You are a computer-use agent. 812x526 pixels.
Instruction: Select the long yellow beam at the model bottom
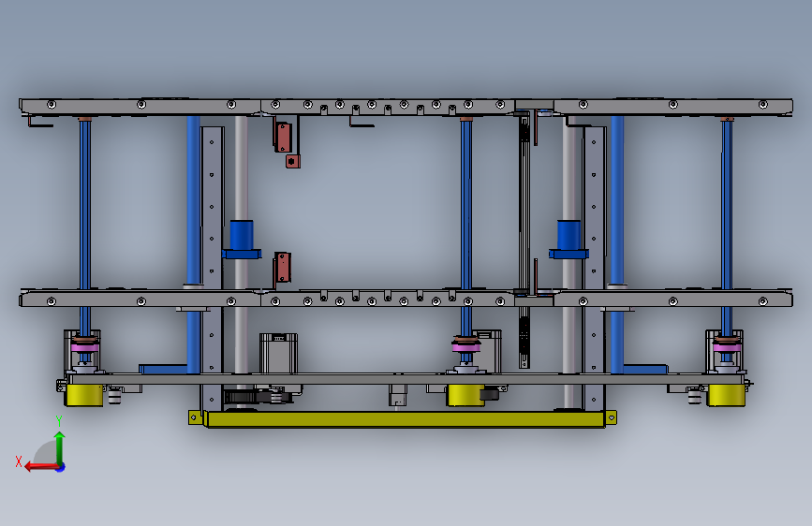(x=405, y=418)
